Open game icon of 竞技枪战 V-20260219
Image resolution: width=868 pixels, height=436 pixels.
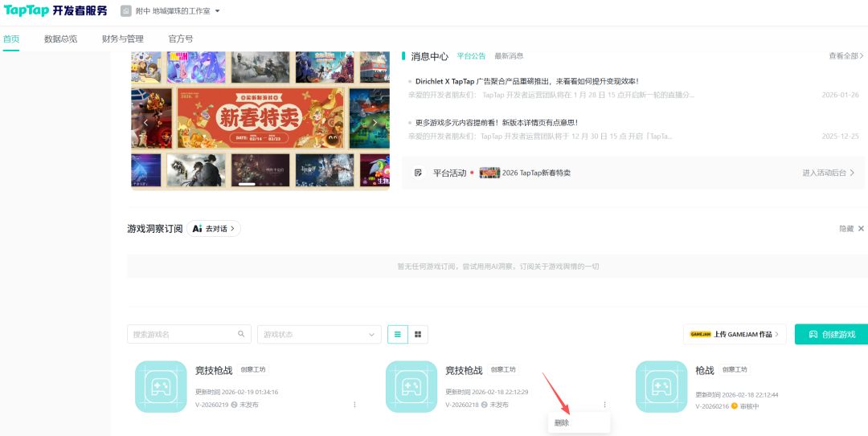161,386
